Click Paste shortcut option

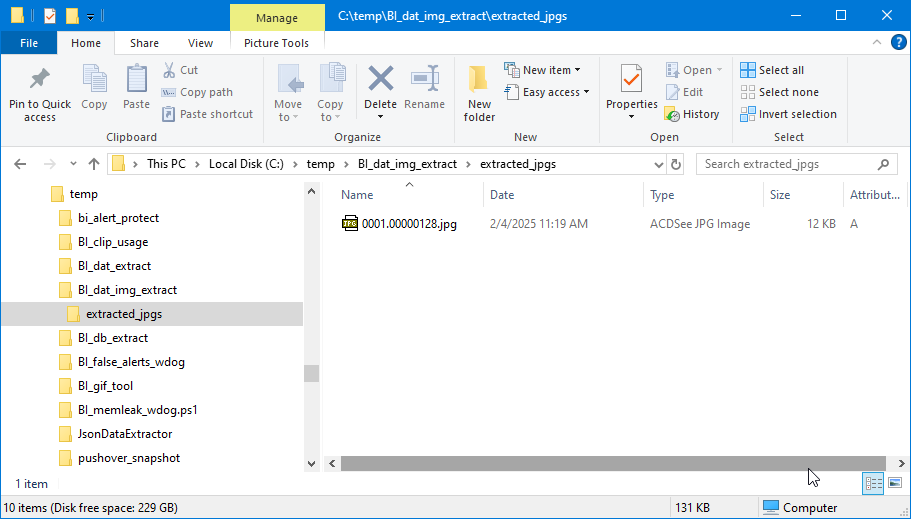click(208, 114)
